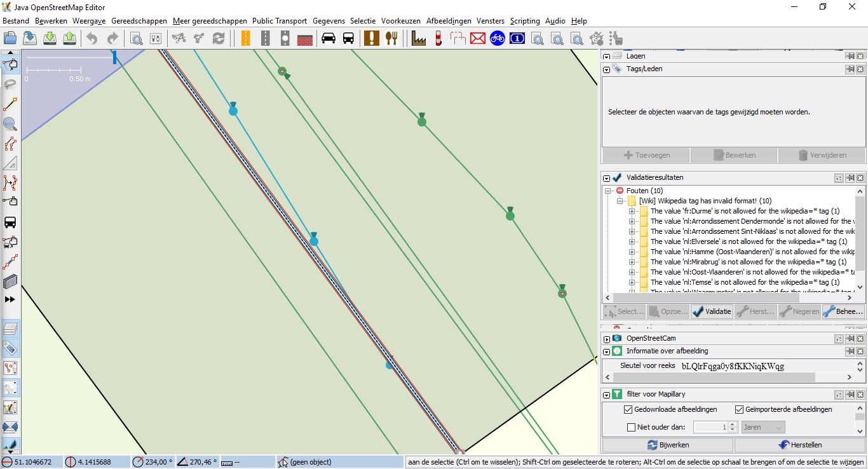Expand the OpenStreetCam panel
The image size is (868, 469).
pos(607,339)
